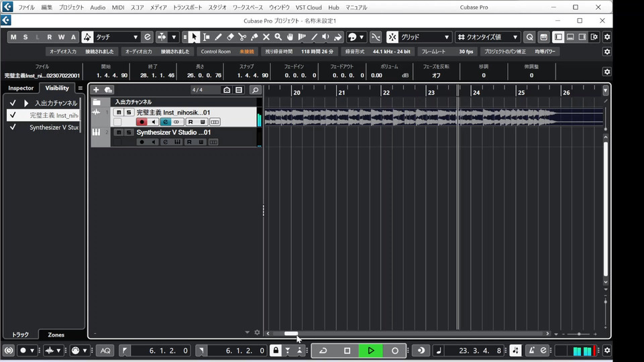Toggle cycle loop in transport
This screenshot has width=644, height=362.
coord(323,351)
